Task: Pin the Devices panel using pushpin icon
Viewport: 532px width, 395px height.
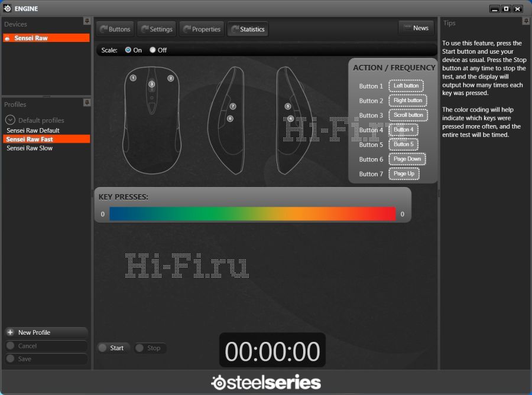Action: pos(87,21)
